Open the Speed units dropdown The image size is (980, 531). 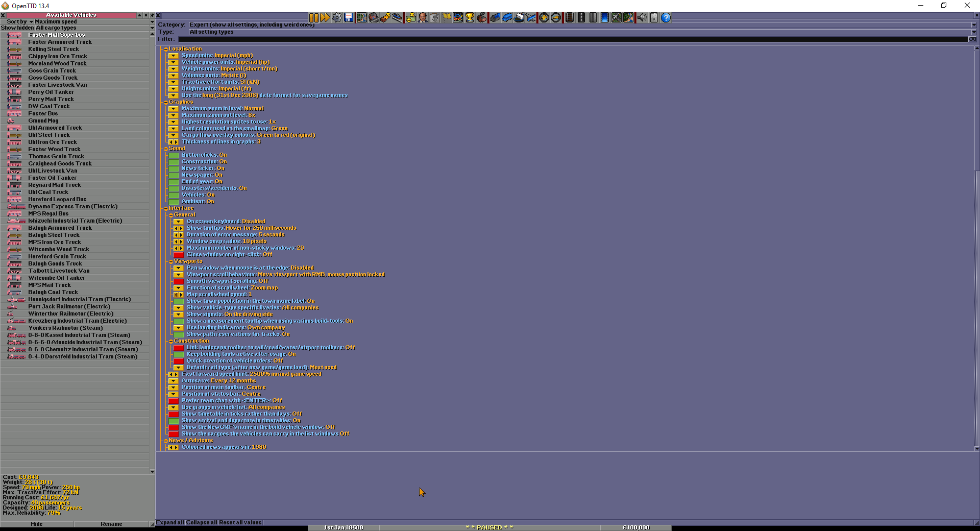click(x=174, y=56)
